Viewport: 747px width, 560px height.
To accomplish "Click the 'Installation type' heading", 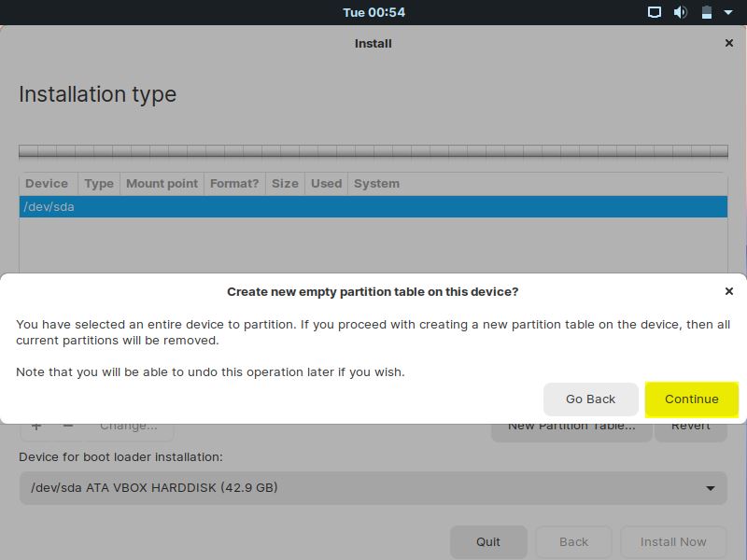I will pyautogui.click(x=98, y=94).
